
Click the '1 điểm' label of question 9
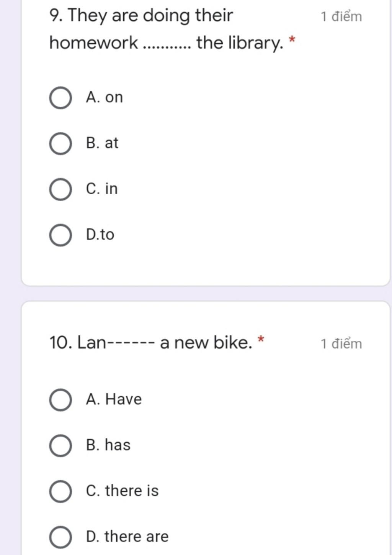click(341, 16)
